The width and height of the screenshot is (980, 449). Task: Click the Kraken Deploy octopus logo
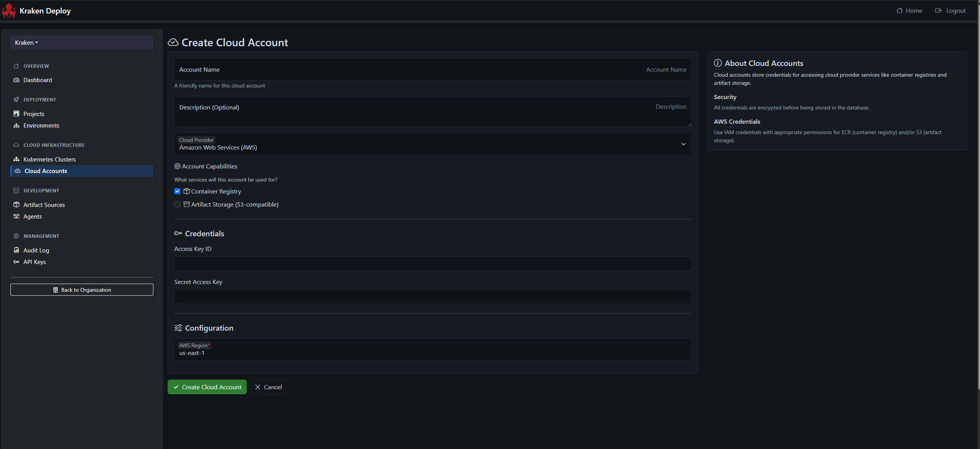9,10
